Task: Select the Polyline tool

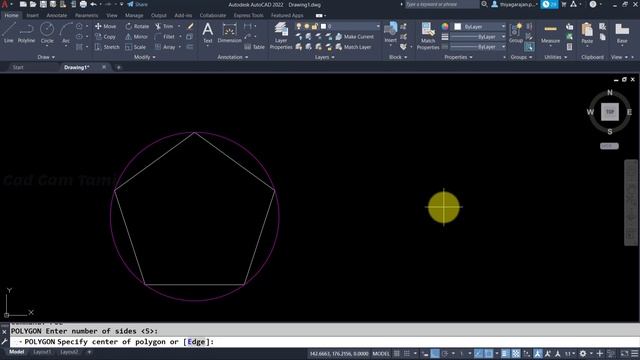Action: click(26, 33)
